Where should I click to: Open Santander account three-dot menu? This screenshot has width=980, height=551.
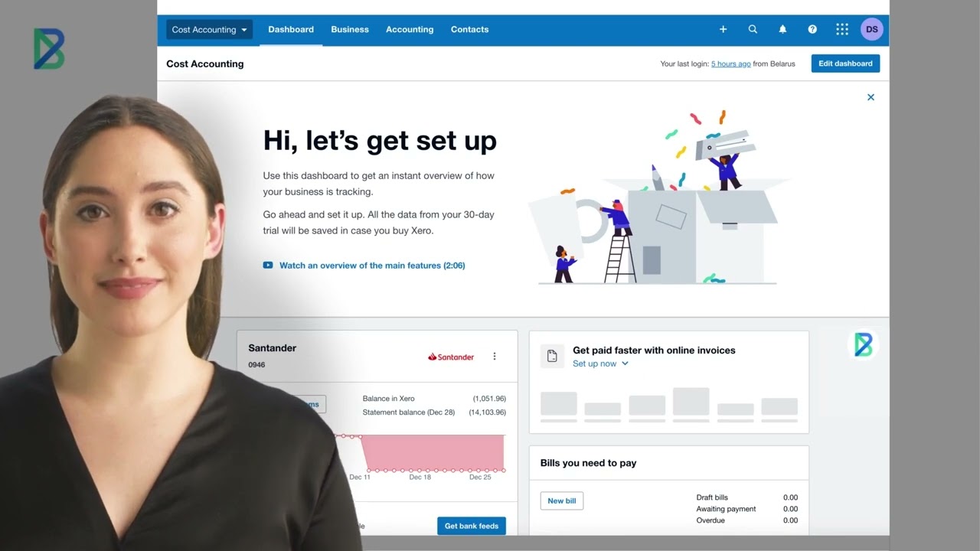coord(495,357)
